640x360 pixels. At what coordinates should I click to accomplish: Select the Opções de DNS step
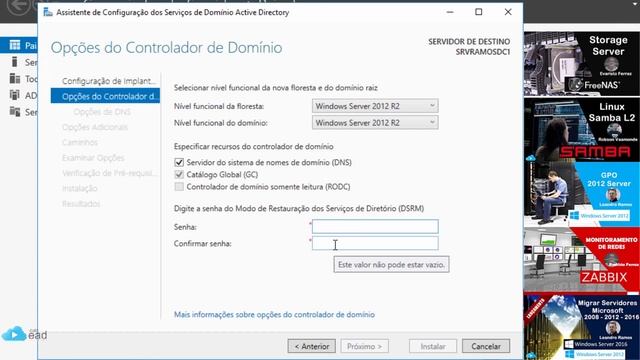tap(102, 112)
